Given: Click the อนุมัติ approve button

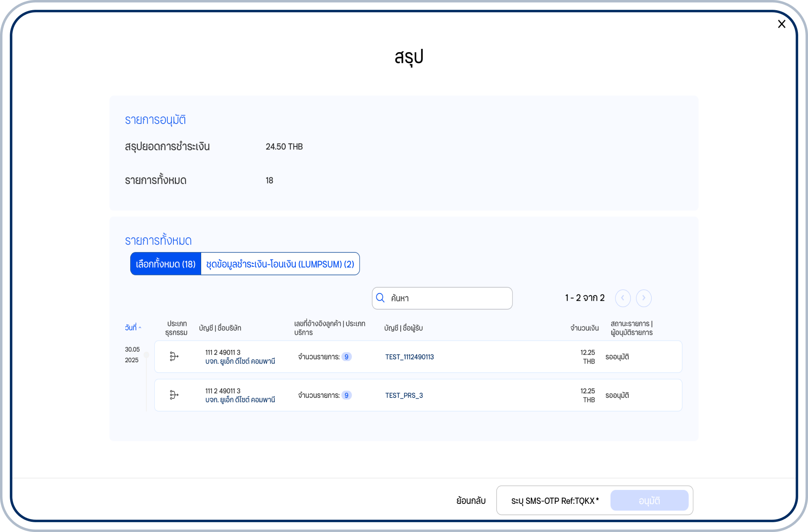Looking at the screenshot, I should point(649,501).
